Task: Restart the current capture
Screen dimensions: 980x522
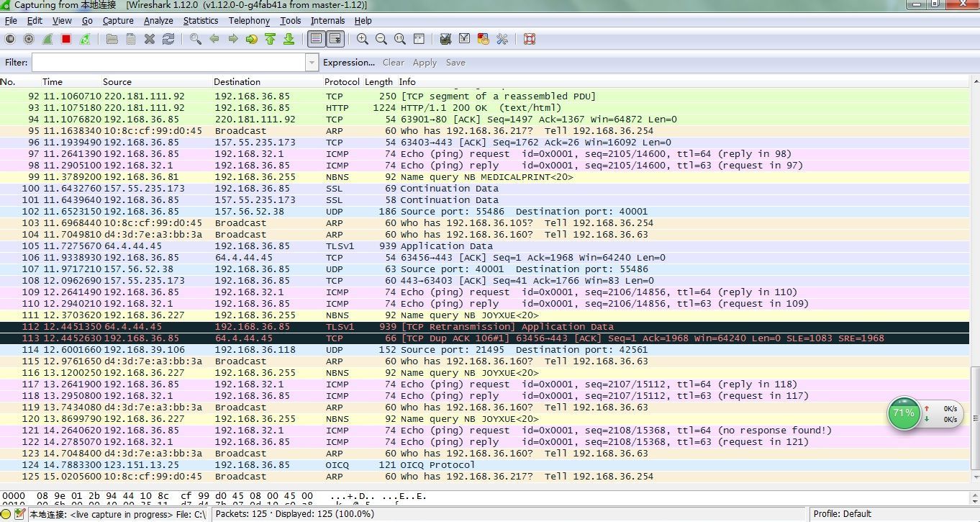Action: click(x=85, y=39)
